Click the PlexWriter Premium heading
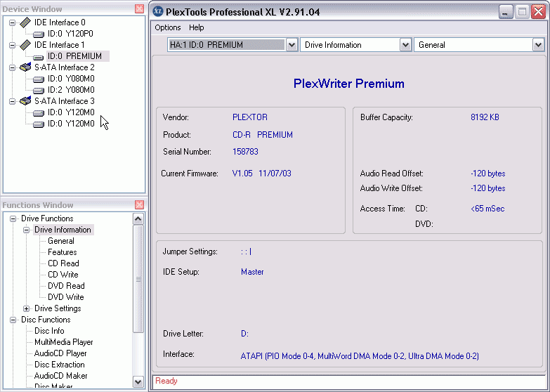550x392 pixels. click(x=349, y=84)
